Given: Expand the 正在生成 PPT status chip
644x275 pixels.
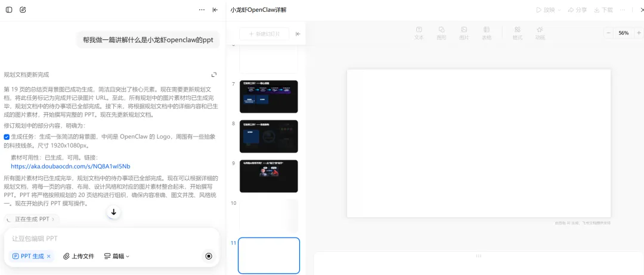Looking at the screenshot, I should tap(32, 219).
